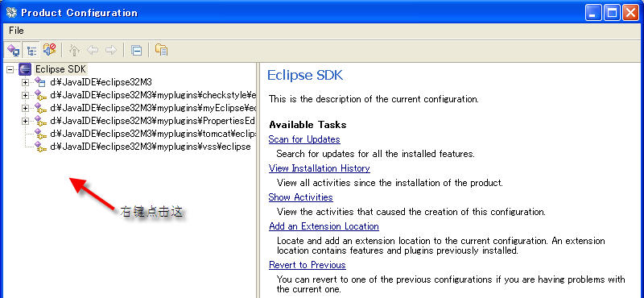Expand the checkstyle plugin location node
644x298 pixels.
pyautogui.click(x=26, y=95)
